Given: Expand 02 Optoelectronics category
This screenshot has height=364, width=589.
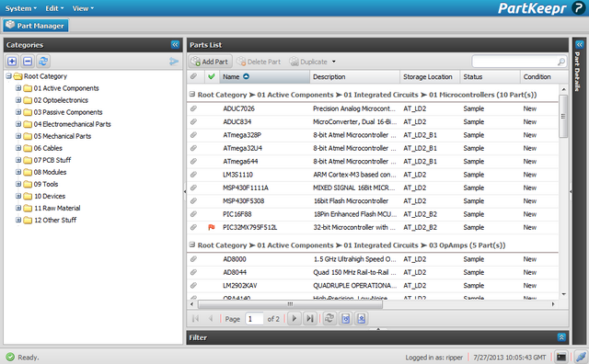Looking at the screenshot, I should click(18, 100).
